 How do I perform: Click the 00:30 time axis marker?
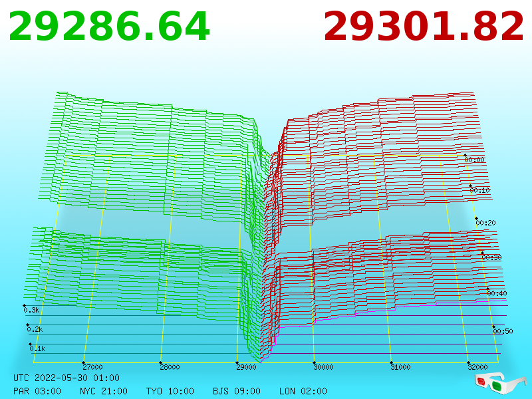(491, 257)
